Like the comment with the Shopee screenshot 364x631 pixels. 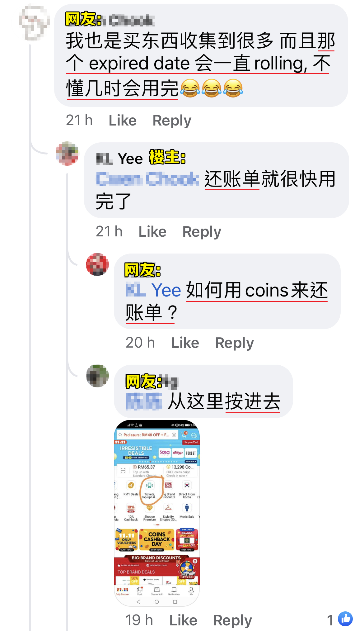pyautogui.click(x=183, y=620)
